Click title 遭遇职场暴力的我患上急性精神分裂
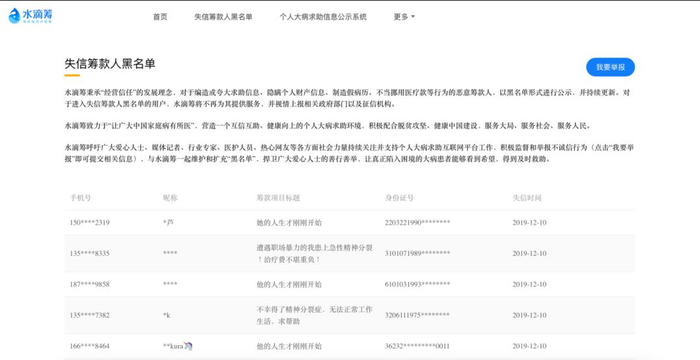 [x=314, y=253]
